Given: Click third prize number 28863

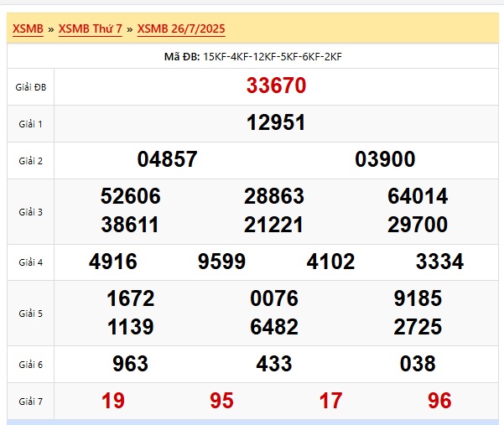Looking at the screenshot, I should [x=274, y=196].
